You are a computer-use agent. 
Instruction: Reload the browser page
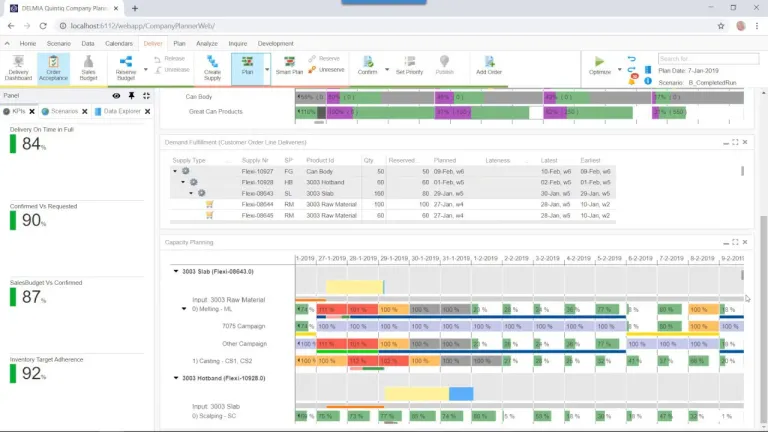pyautogui.click(x=43, y=26)
